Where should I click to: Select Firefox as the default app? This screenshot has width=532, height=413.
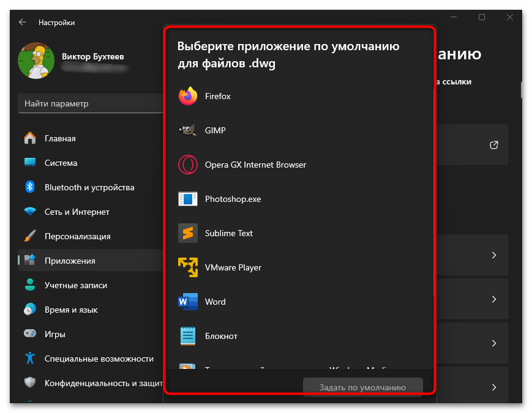(299, 96)
